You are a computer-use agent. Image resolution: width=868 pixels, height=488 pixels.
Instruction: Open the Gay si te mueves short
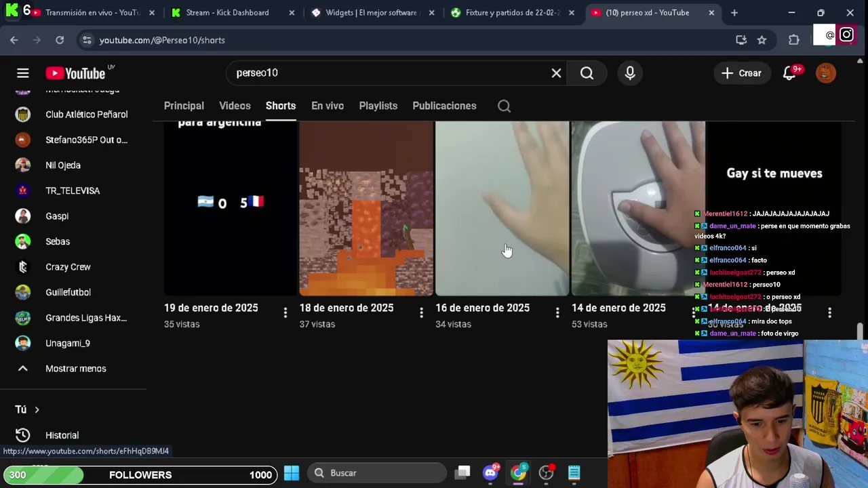click(774, 209)
